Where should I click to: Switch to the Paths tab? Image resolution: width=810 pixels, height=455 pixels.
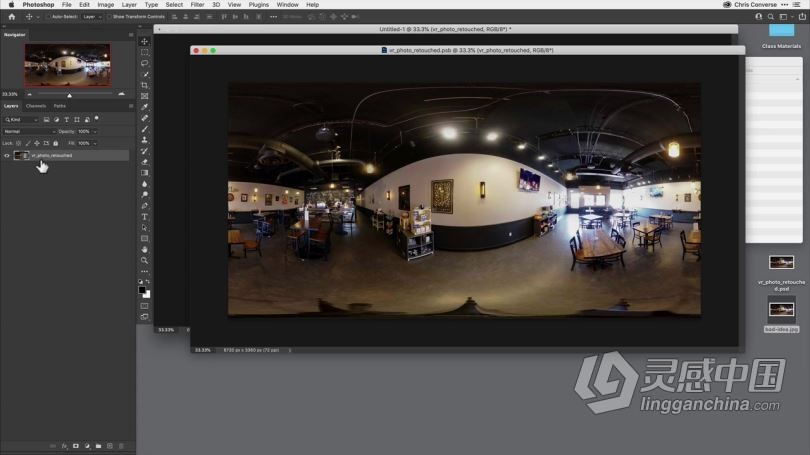[x=59, y=106]
